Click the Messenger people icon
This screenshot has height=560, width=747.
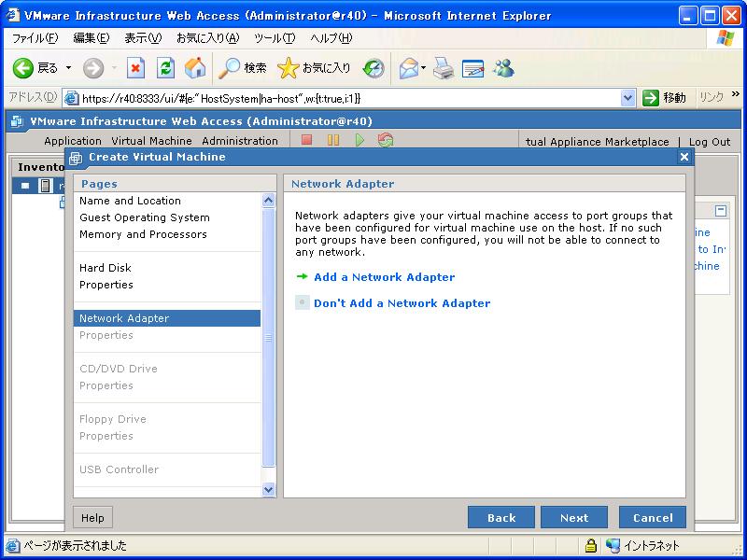point(503,68)
